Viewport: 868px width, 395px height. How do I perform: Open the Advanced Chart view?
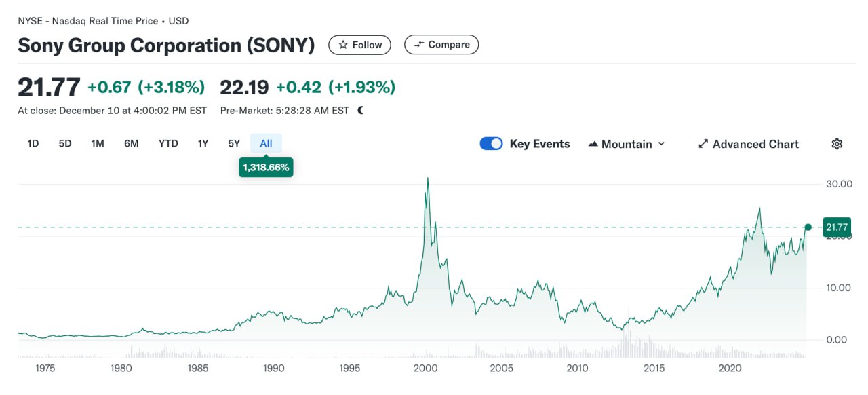pyautogui.click(x=749, y=144)
